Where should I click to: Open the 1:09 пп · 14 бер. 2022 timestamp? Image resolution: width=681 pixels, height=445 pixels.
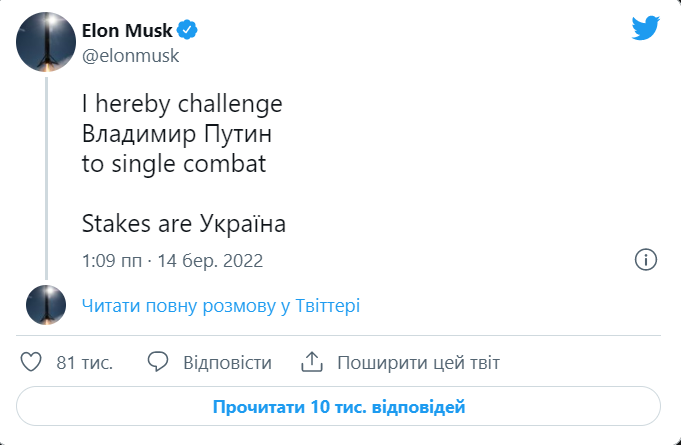(x=172, y=261)
